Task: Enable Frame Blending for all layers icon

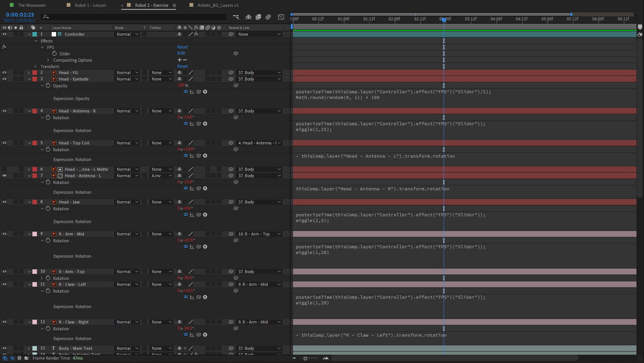Action: tap(258, 17)
